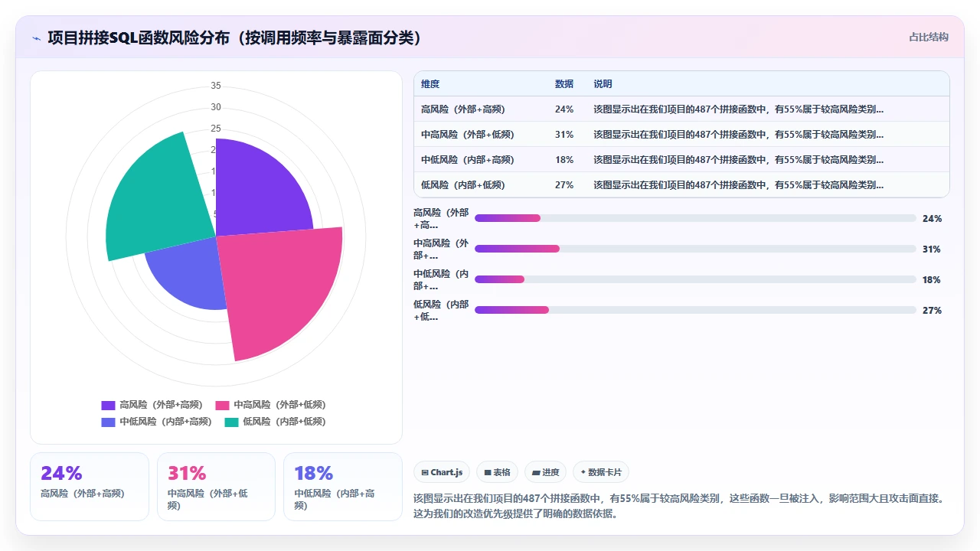
Task: Click the 说明 column header
Action: pos(603,84)
